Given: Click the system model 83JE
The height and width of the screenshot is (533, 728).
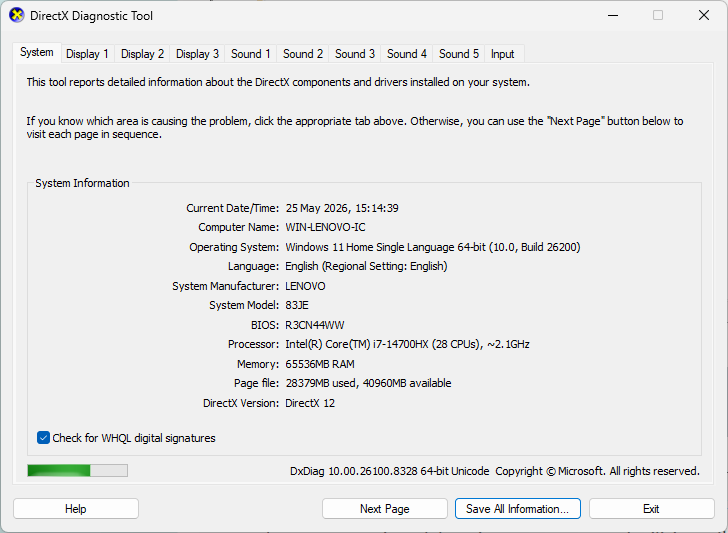Looking at the screenshot, I should point(297,305).
